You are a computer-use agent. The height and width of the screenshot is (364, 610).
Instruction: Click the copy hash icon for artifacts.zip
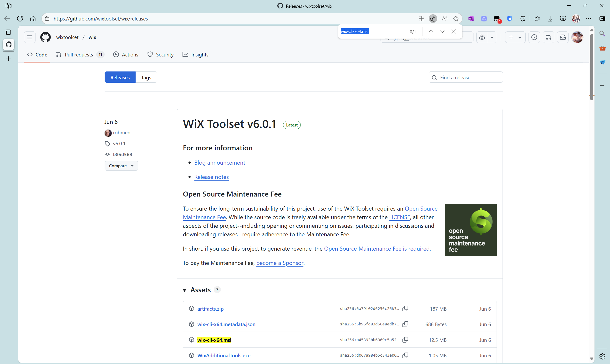click(x=406, y=308)
